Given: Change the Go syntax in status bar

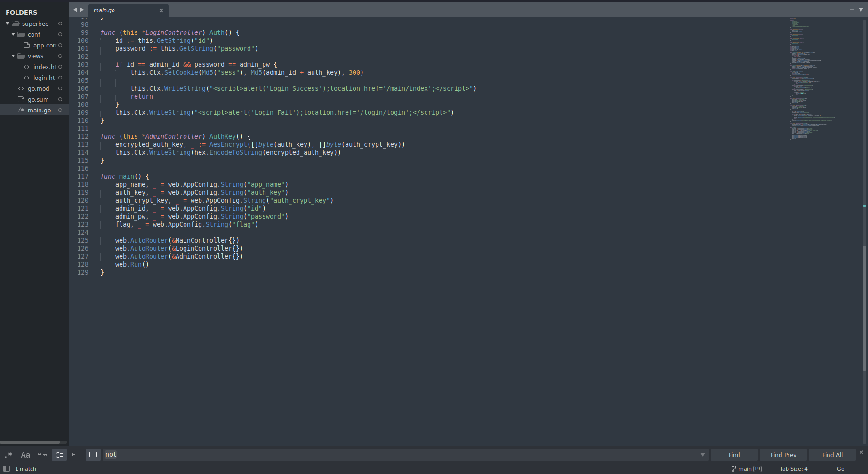Looking at the screenshot, I should coord(840,469).
